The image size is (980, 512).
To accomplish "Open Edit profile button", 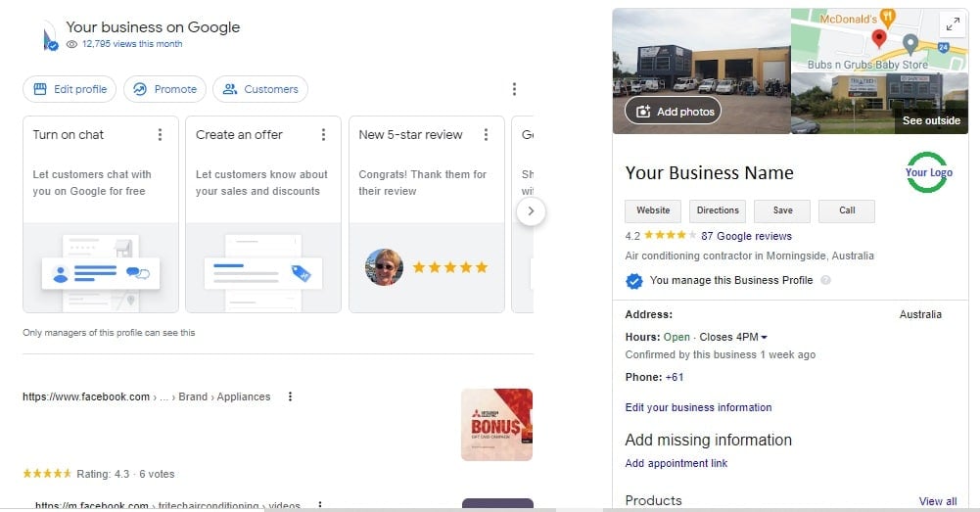I will 70,89.
